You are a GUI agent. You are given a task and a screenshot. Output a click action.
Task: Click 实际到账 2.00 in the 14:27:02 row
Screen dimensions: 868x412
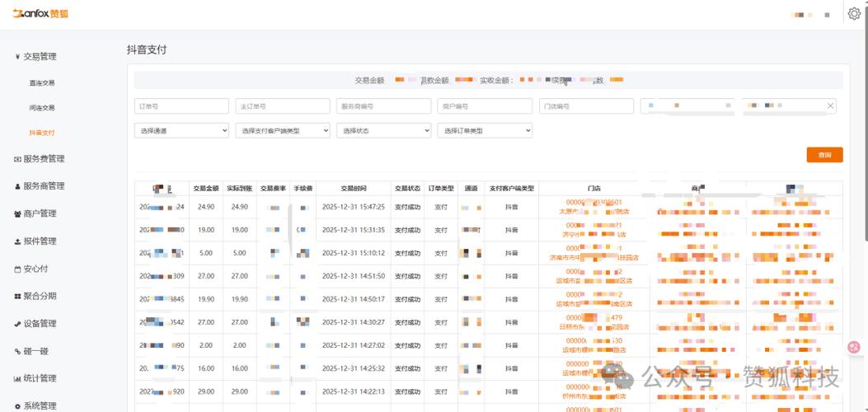[x=240, y=345]
